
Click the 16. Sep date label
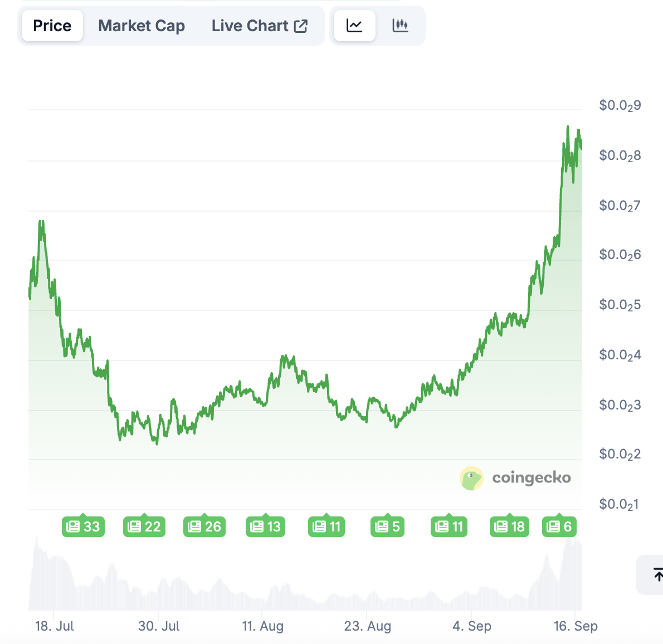coord(576,626)
